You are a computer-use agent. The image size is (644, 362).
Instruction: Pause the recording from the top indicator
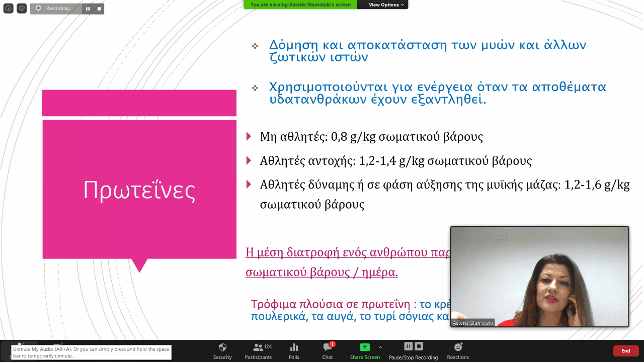88,9
